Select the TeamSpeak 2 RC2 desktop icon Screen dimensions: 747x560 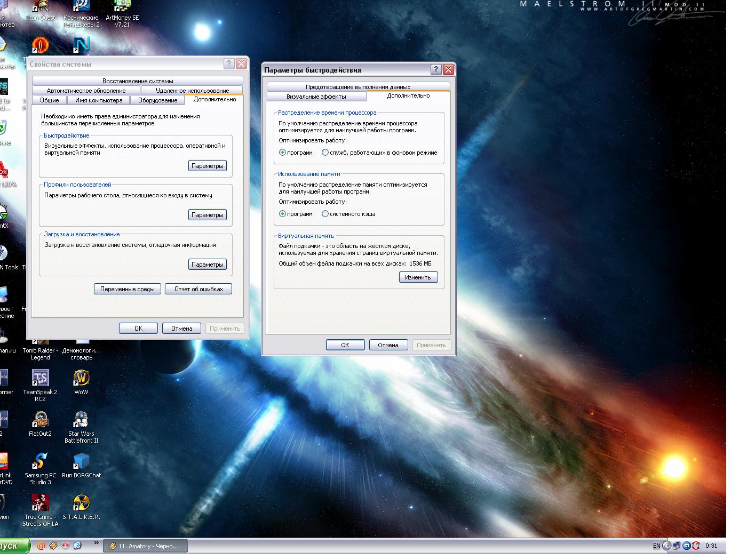click(x=40, y=385)
